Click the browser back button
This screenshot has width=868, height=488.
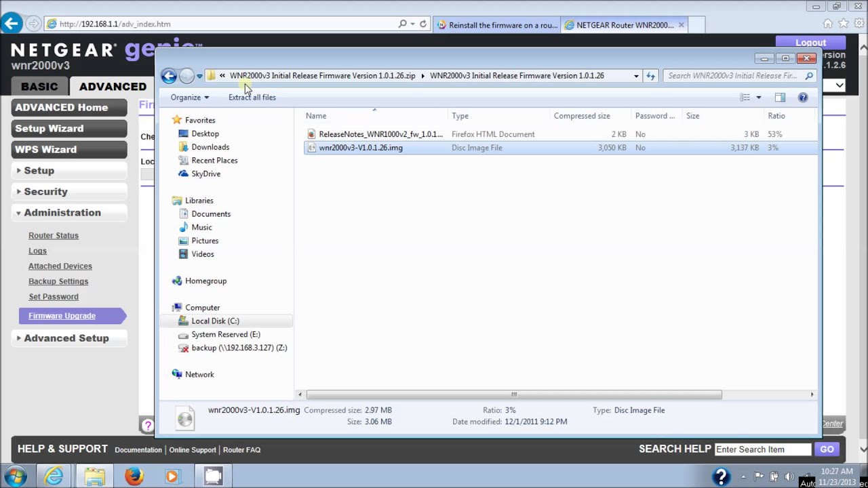tap(11, 24)
